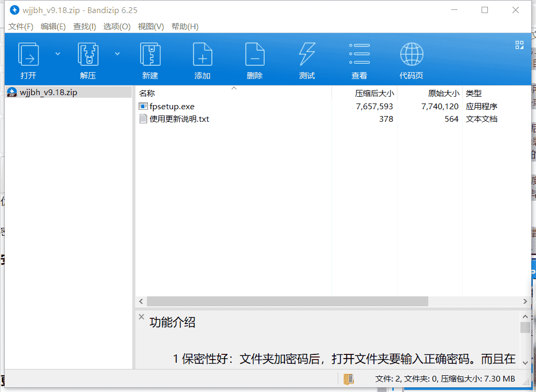Image resolution: width=536 pixels, height=392 pixels.
Task: Open the 视图(V) menu
Action: (x=151, y=27)
